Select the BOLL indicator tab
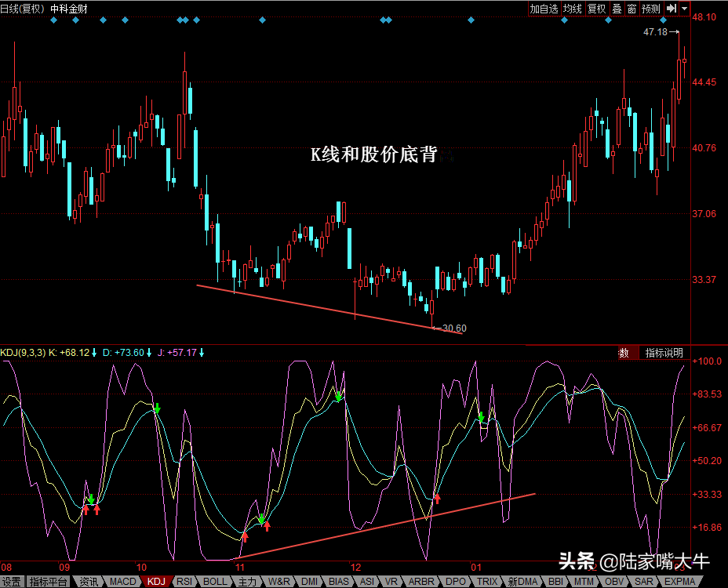The width and height of the screenshot is (728, 588). (x=215, y=582)
